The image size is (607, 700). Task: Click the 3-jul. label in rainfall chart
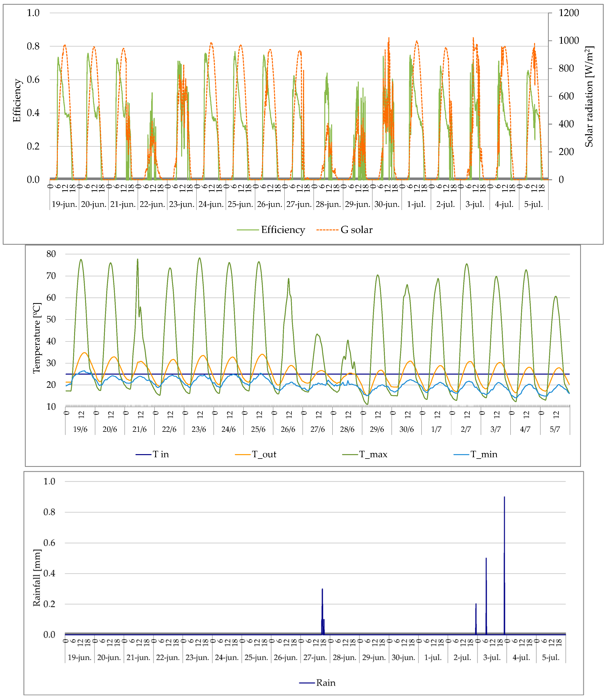tap(492, 657)
